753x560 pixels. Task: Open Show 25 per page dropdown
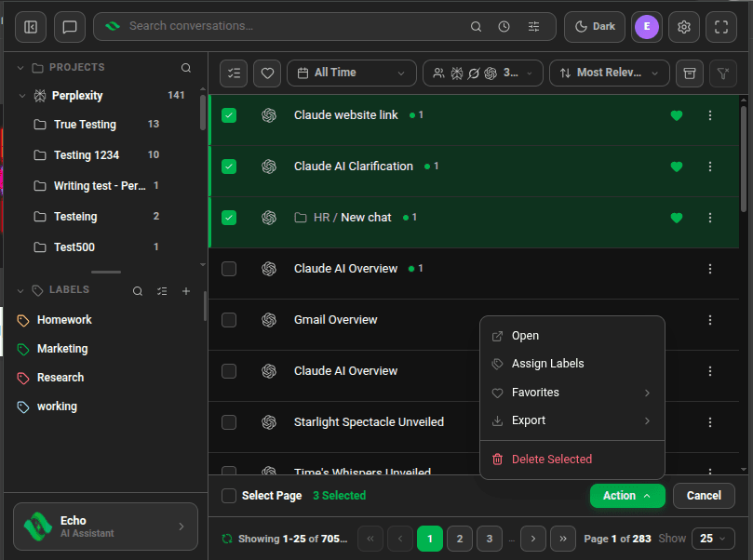click(713, 539)
